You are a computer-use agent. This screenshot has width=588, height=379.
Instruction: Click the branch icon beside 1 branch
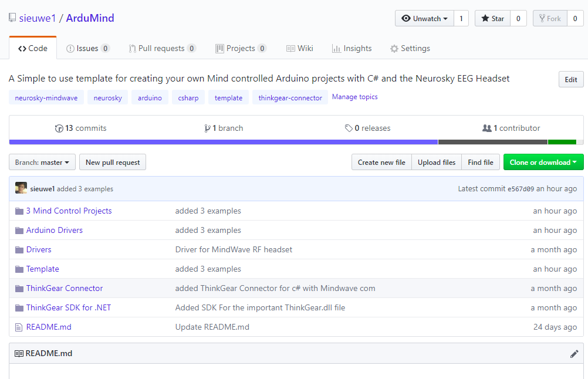207,128
